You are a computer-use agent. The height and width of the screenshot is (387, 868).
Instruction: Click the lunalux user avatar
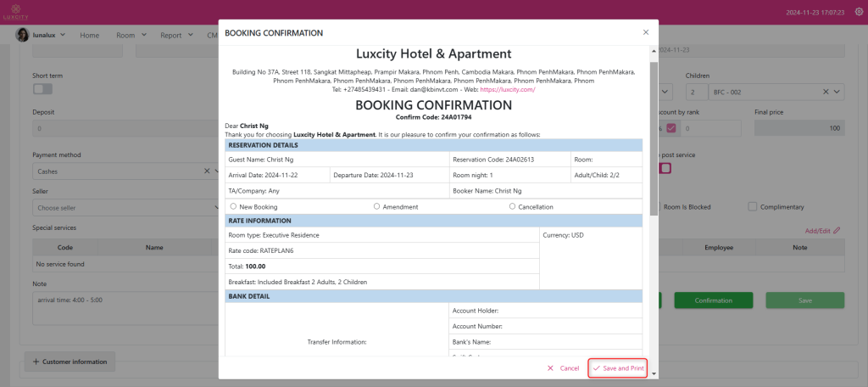coord(23,35)
